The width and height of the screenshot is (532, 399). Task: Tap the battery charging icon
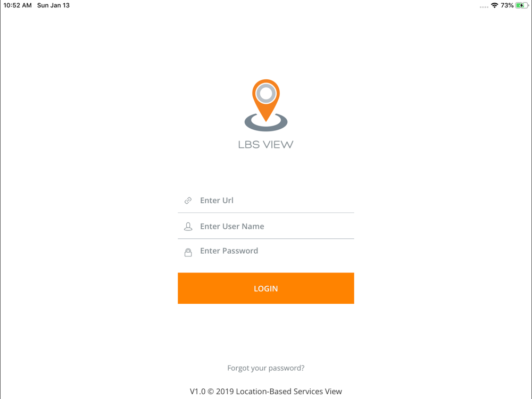click(521, 5)
